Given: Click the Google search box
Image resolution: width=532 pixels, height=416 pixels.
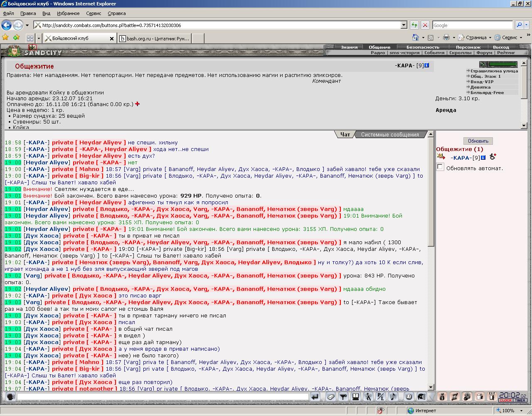Looking at the screenshot, I should pos(473,25).
